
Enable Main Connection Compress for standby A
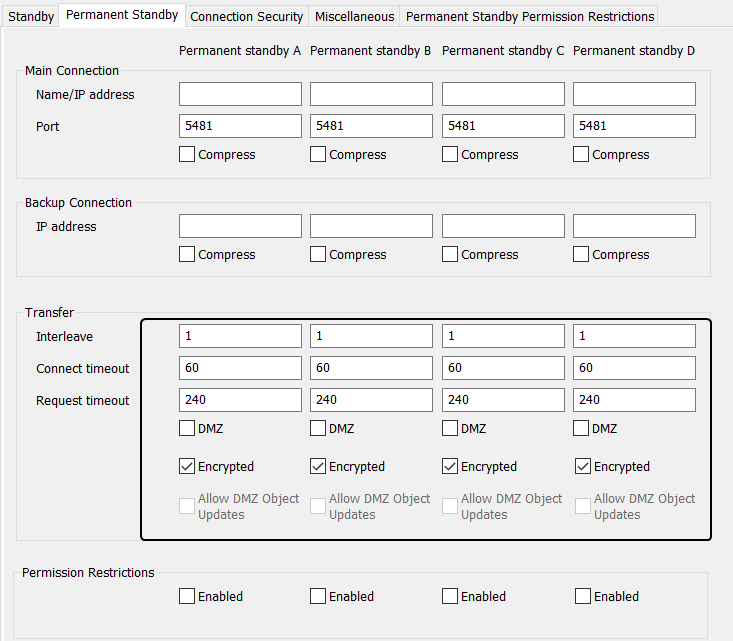[187, 155]
